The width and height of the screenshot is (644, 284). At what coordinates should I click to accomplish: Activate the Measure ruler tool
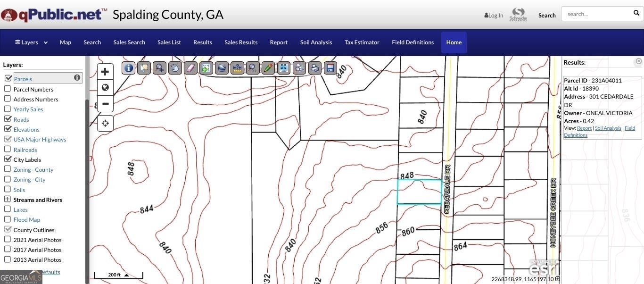[237, 68]
